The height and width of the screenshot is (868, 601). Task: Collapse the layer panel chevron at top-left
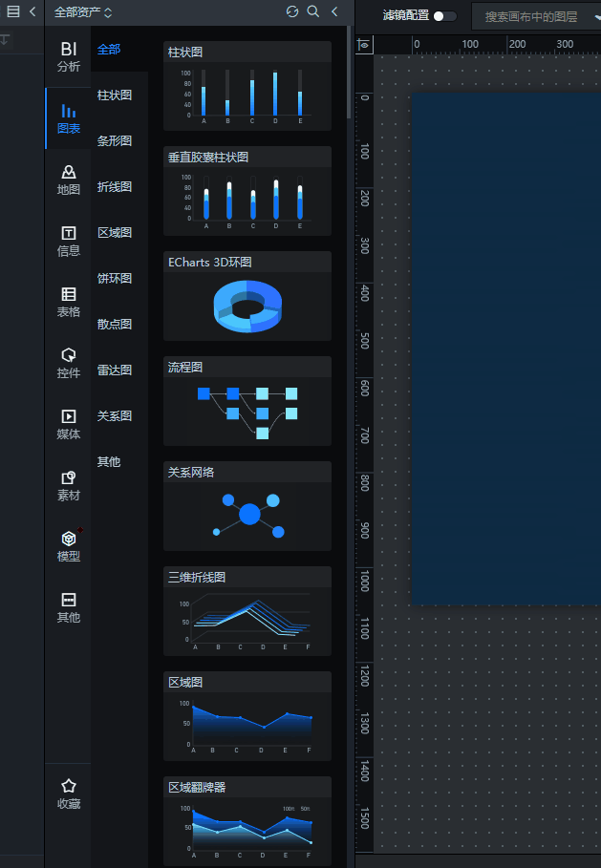pos(32,11)
